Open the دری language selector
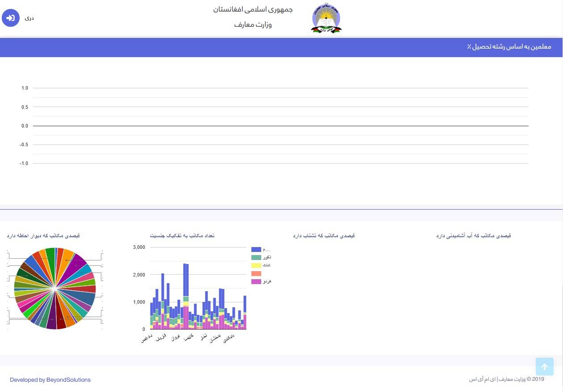 (x=29, y=18)
